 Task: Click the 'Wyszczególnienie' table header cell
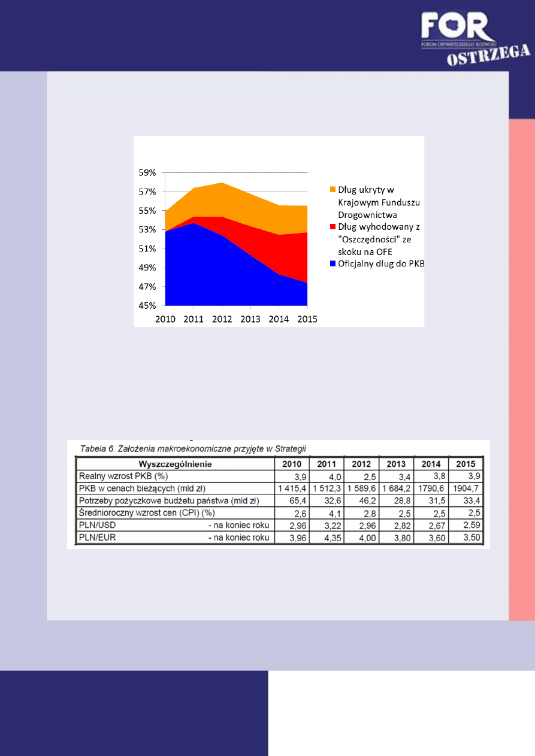175,464
